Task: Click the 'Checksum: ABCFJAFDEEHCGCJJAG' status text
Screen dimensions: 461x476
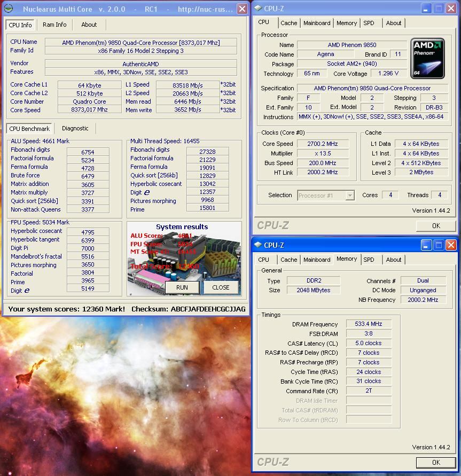Action: coord(189,309)
